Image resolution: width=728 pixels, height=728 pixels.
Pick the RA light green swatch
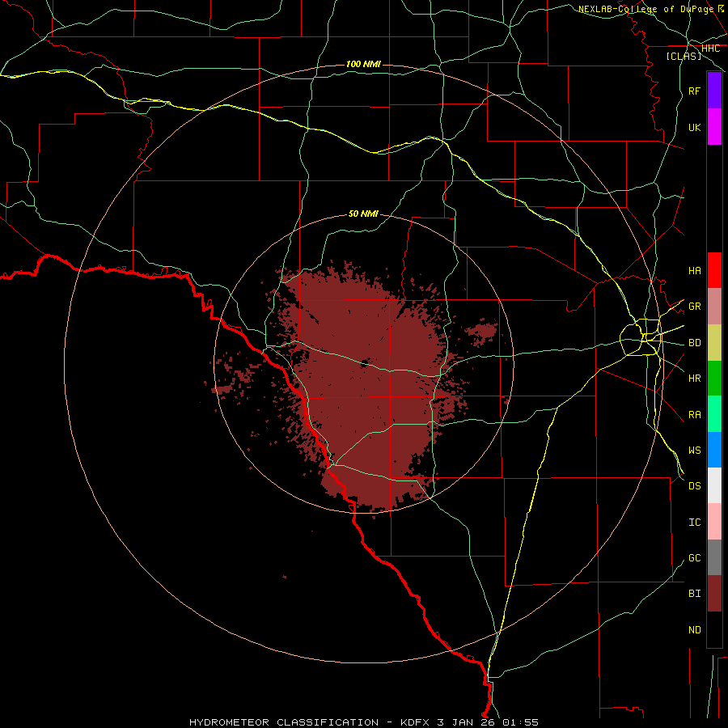(714, 413)
